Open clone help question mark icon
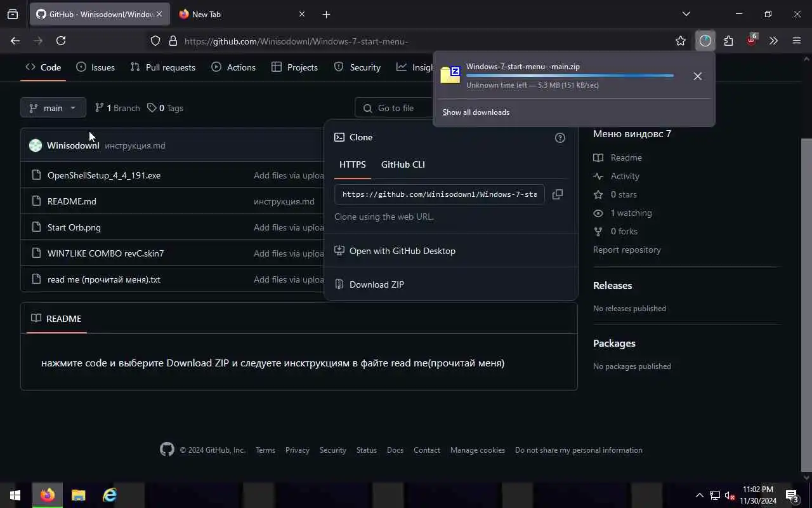Image resolution: width=812 pixels, height=508 pixels. 560,137
